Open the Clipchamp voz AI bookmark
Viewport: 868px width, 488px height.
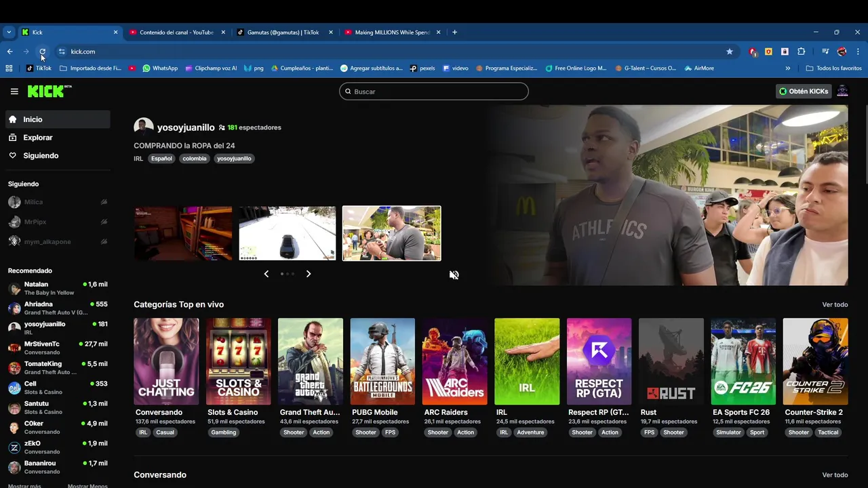coord(211,68)
